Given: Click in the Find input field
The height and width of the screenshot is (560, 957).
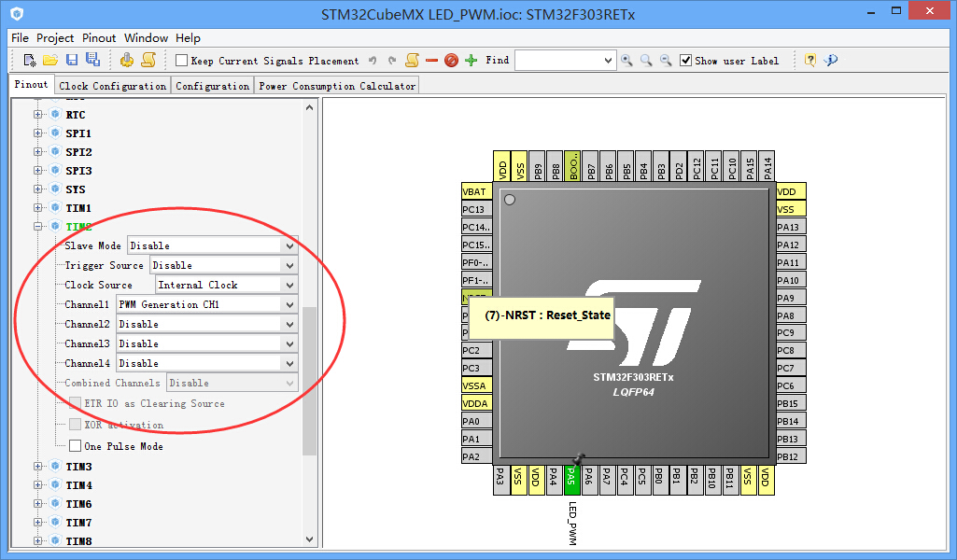Looking at the screenshot, I should (x=557, y=61).
